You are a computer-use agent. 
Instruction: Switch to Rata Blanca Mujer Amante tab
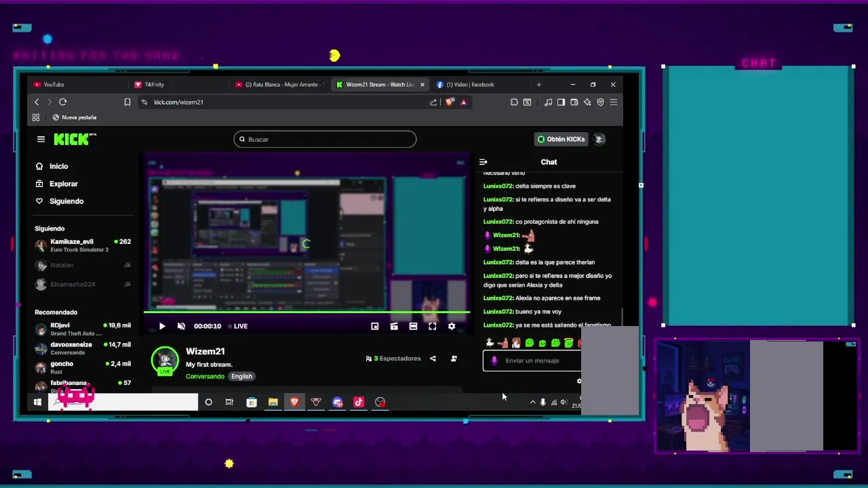coord(279,85)
